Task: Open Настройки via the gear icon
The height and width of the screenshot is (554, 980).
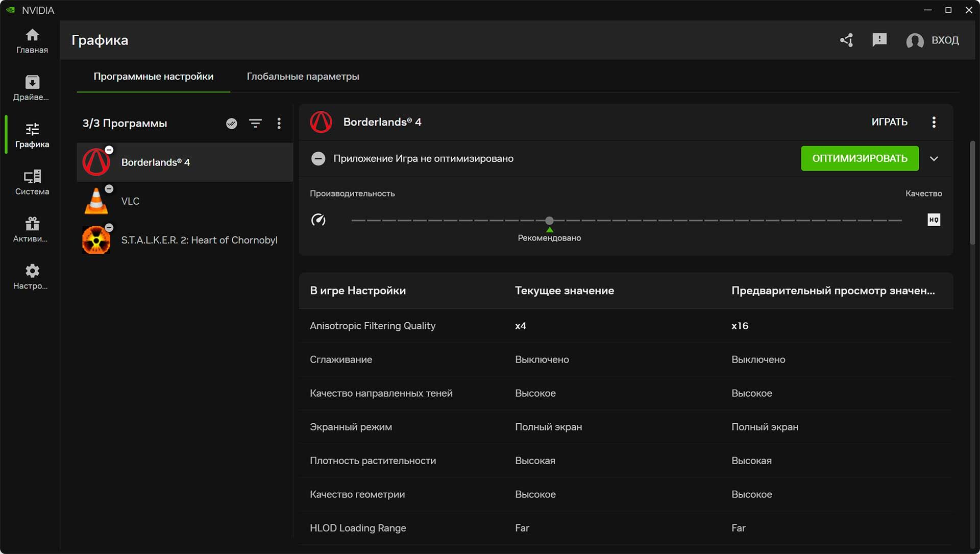Action: click(x=32, y=276)
